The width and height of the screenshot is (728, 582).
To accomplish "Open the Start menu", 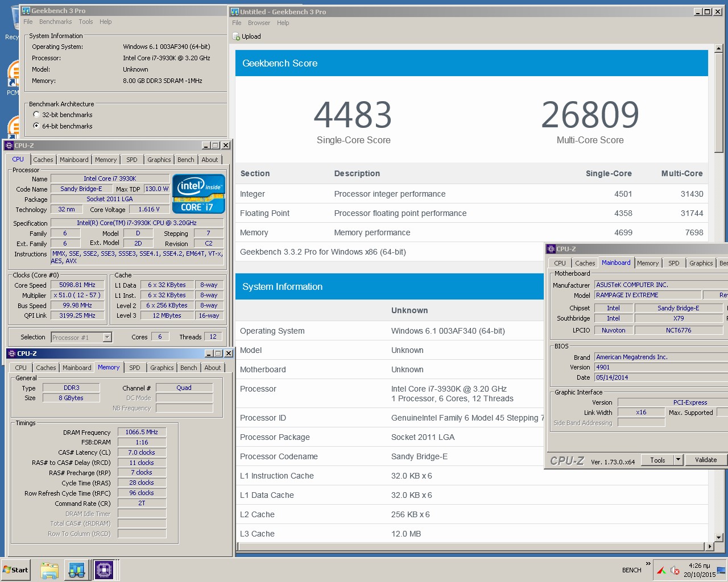I will click(x=16, y=569).
